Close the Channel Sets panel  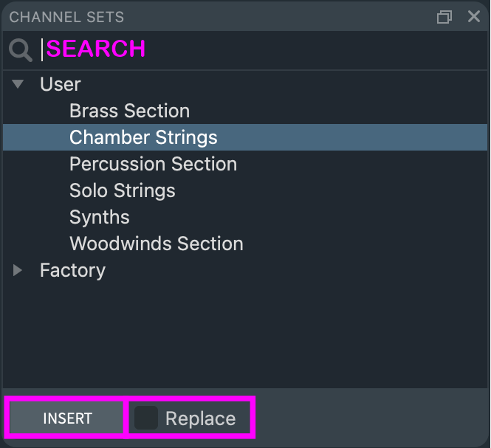(474, 16)
